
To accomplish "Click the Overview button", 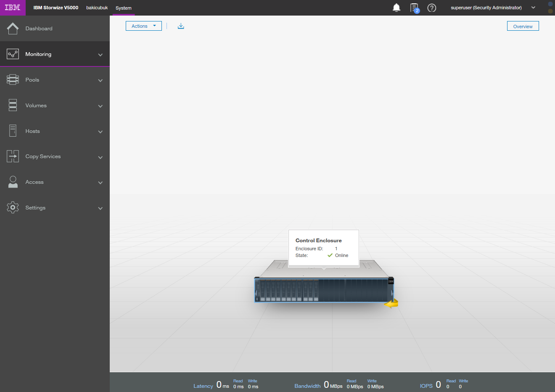I will (523, 26).
